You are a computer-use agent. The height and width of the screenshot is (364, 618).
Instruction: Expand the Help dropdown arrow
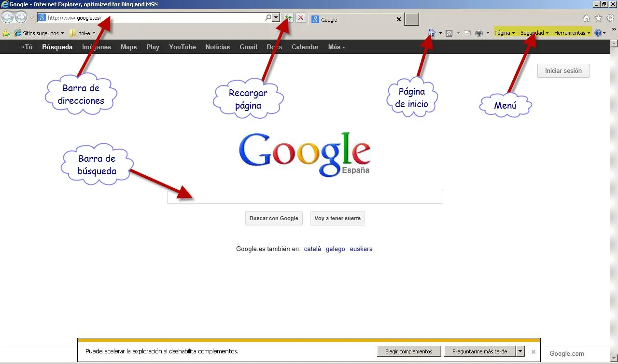tap(604, 33)
